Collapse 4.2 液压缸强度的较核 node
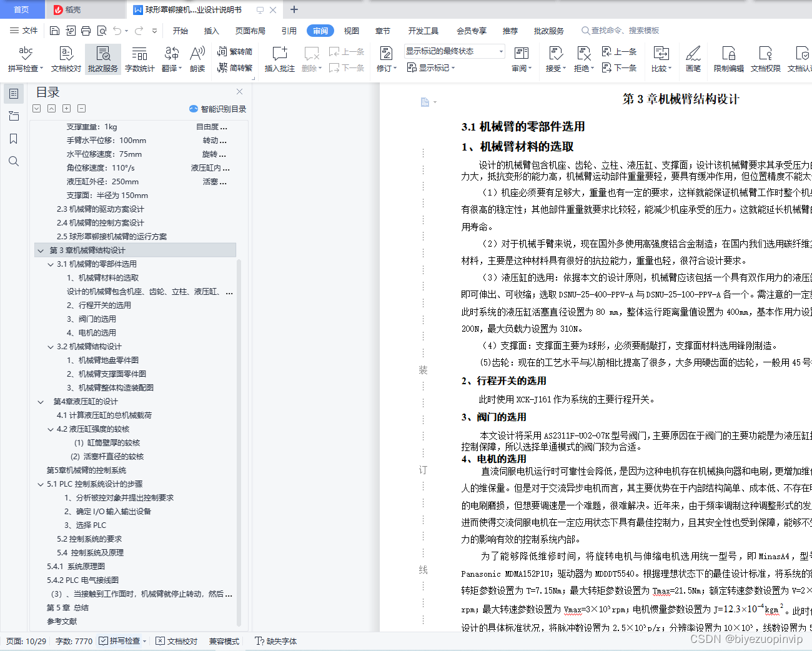 coord(51,429)
